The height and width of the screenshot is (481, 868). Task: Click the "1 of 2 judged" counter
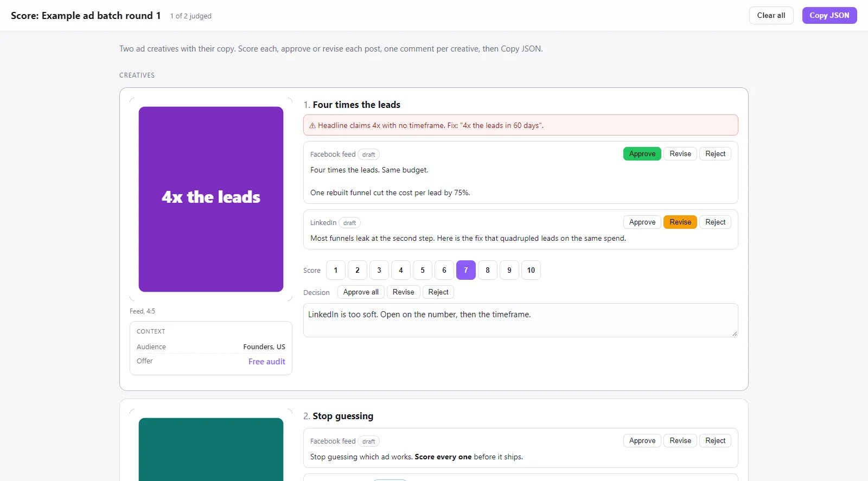click(x=191, y=16)
